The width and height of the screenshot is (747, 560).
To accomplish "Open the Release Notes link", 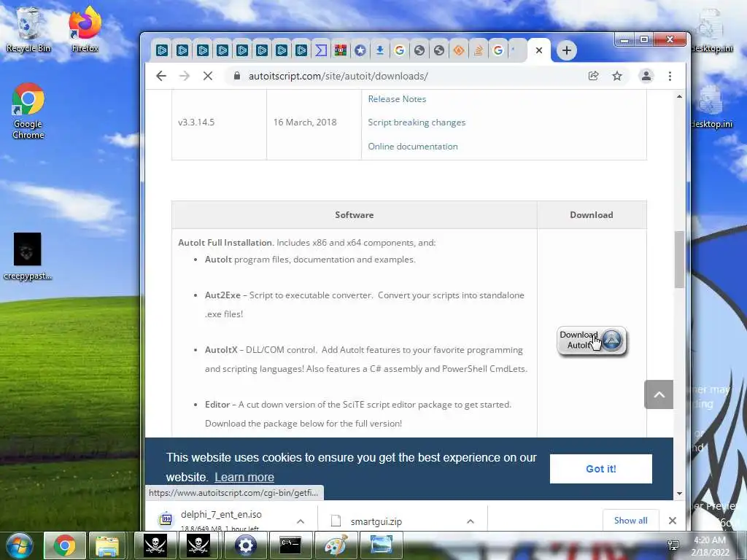I will (397, 99).
